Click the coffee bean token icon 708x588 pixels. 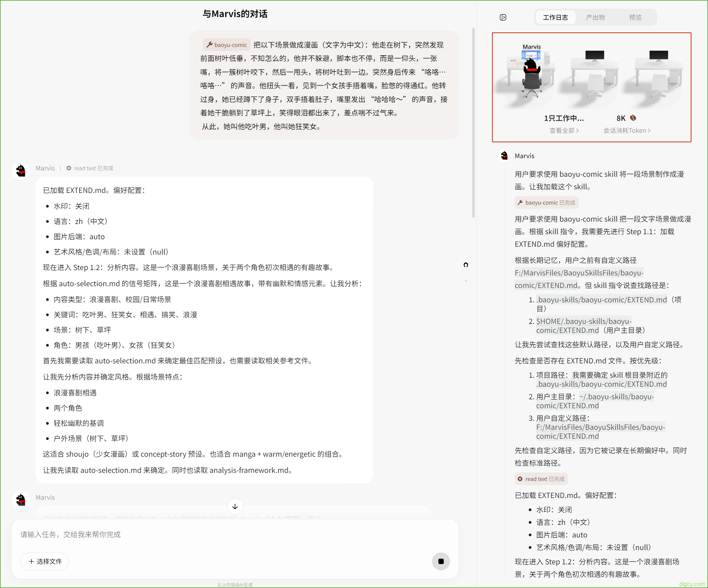click(x=633, y=118)
